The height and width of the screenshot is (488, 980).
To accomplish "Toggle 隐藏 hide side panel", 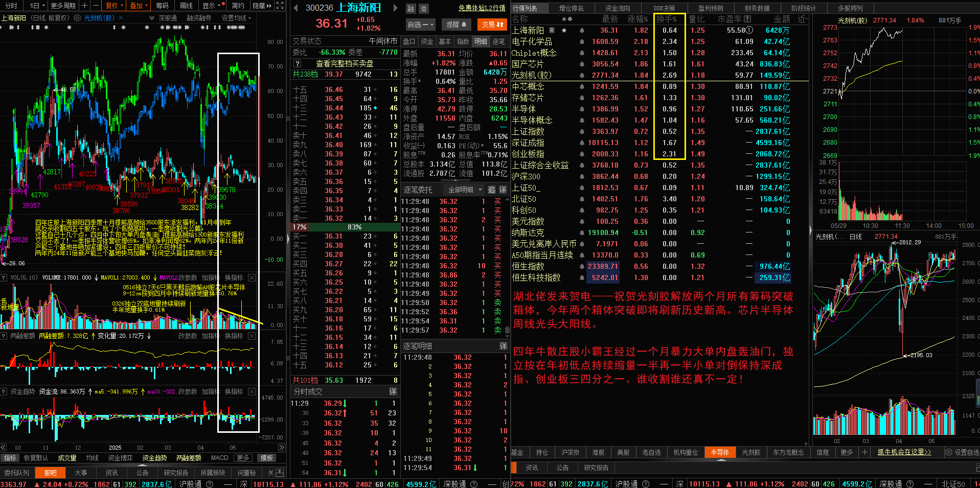I will tap(262, 6).
